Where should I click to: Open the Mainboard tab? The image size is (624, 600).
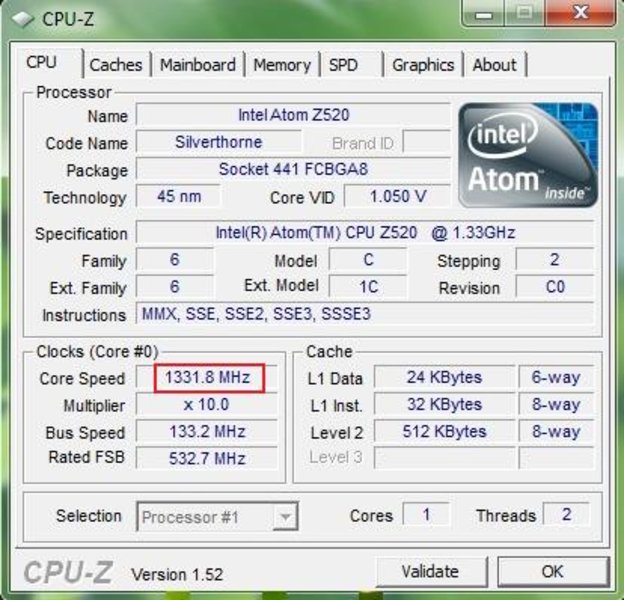pyautogui.click(x=198, y=65)
